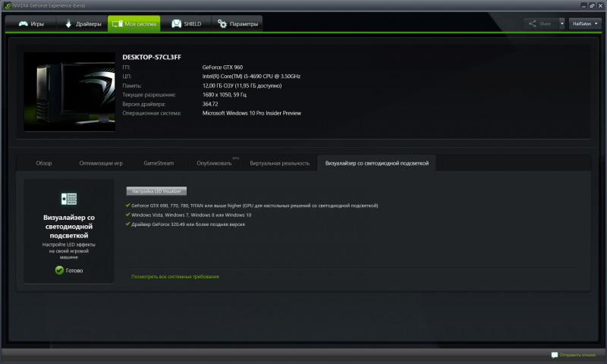This screenshot has width=607, height=364.
Task: Click the Настройка LED Visualizer button
Action: click(156, 191)
